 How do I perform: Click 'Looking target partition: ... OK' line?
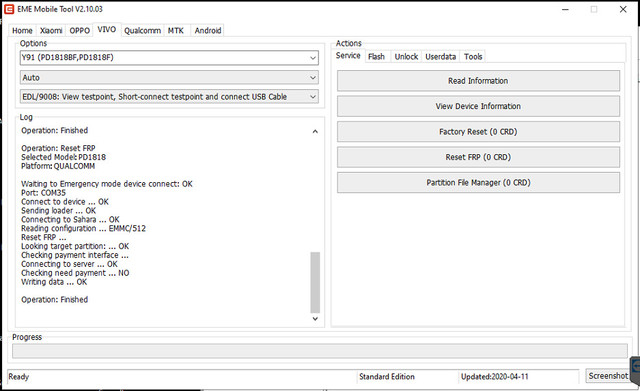(75, 246)
